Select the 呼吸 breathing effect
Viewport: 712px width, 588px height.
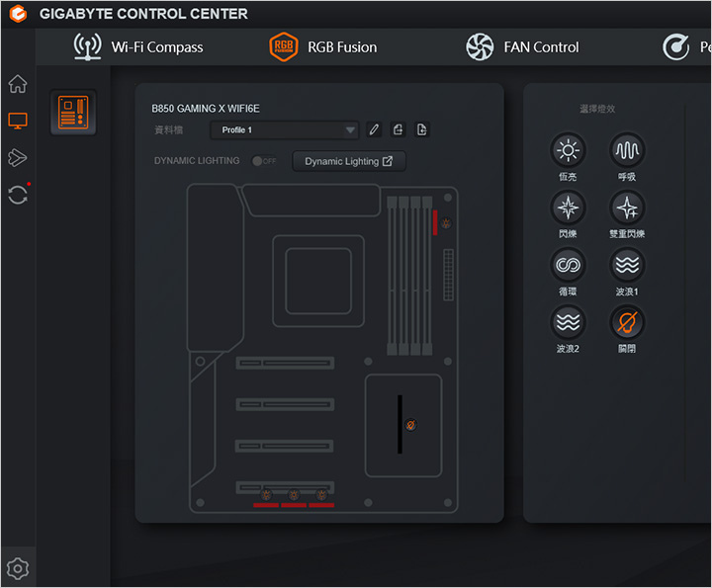(x=627, y=150)
